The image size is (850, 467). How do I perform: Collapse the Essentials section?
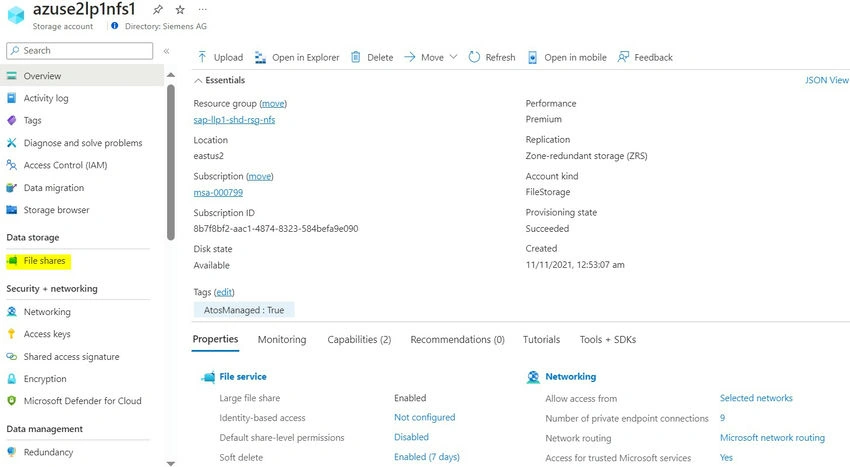pyautogui.click(x=198, y=80)
